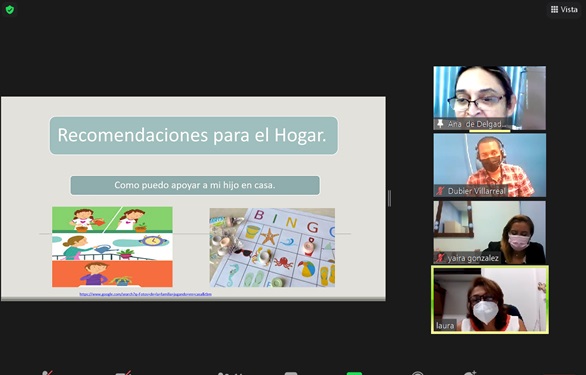Click the green encryption shield icon
This screenshot has height=375, width=586.
coord(10,9)
